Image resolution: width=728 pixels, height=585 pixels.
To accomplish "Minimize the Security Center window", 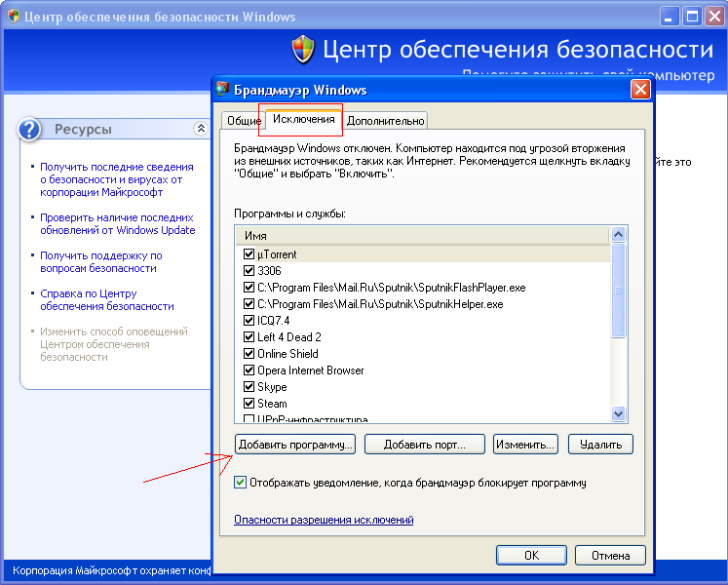I will tap(669, 18).
